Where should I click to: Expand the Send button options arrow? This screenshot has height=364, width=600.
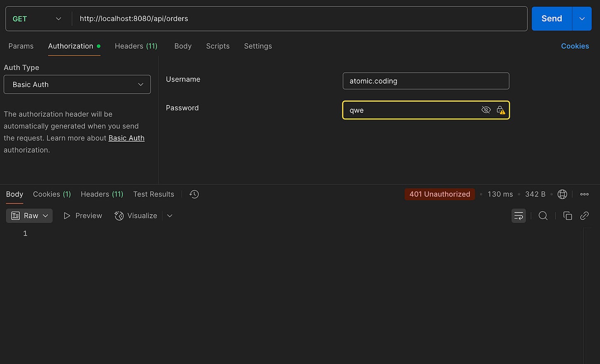(582, 19)
